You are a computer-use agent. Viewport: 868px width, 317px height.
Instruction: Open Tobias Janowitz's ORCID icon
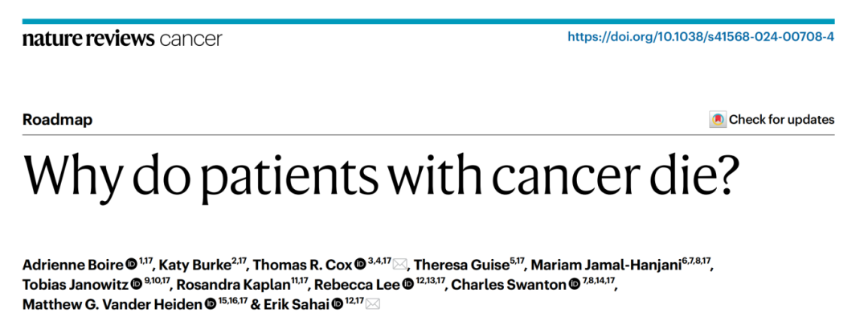click(x=136, y=284)
